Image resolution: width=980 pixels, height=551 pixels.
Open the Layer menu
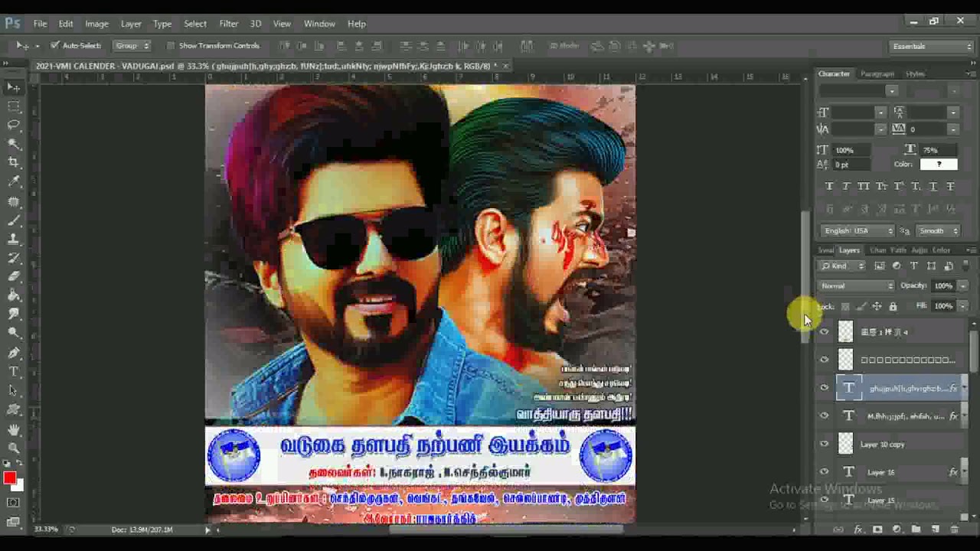pos(131,24)
